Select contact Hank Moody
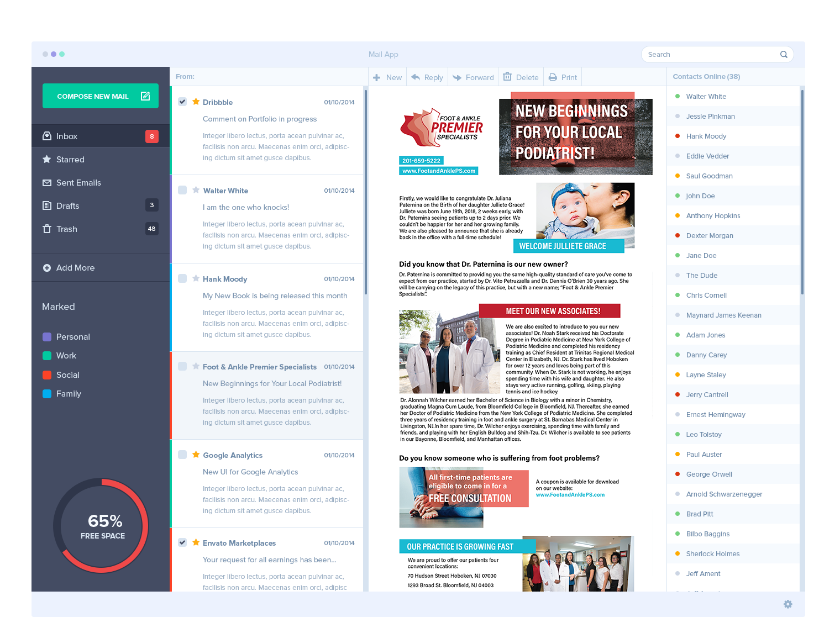The image size is (840, 633). point(733,136)
